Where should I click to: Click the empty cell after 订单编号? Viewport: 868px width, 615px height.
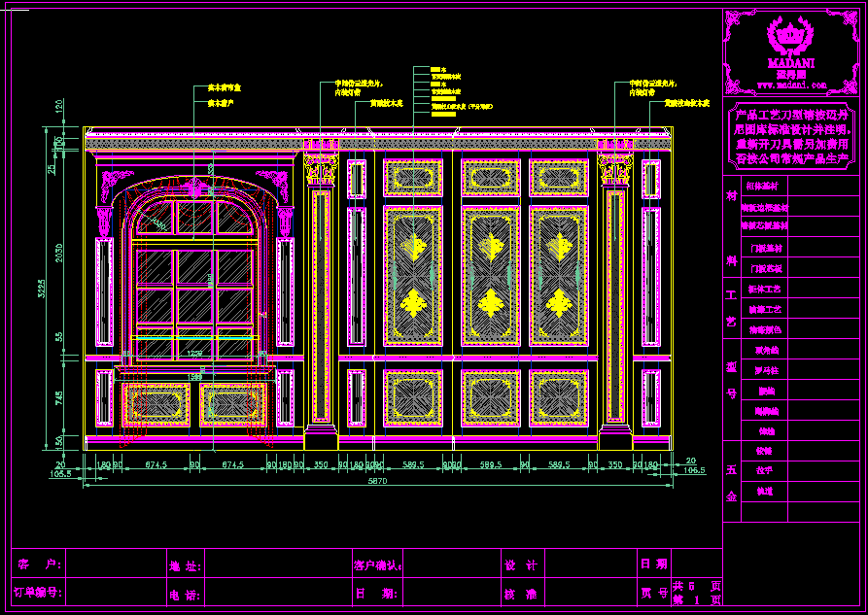click(117, 592)
